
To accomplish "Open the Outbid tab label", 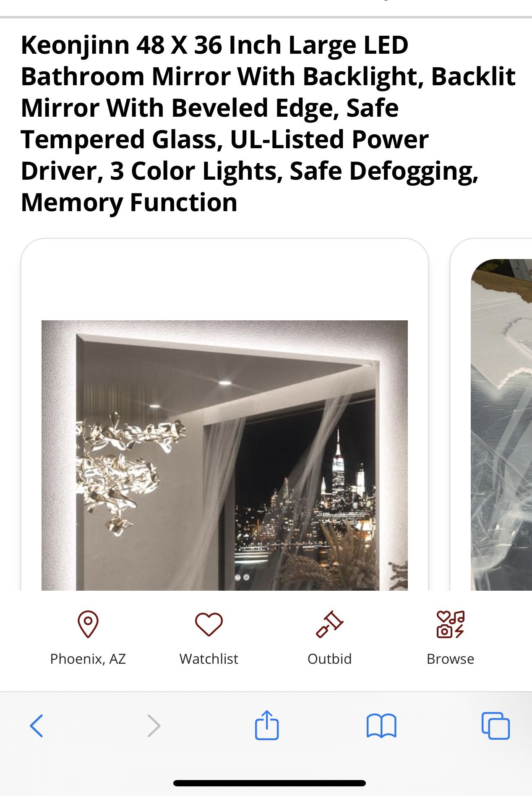I will [329, 659].
